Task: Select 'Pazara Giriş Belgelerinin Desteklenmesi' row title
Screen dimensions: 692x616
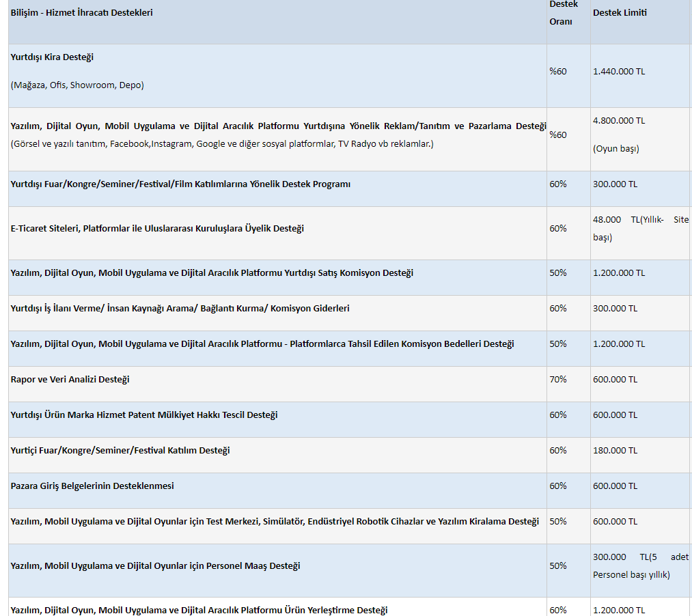Action: tap(92, 486)
